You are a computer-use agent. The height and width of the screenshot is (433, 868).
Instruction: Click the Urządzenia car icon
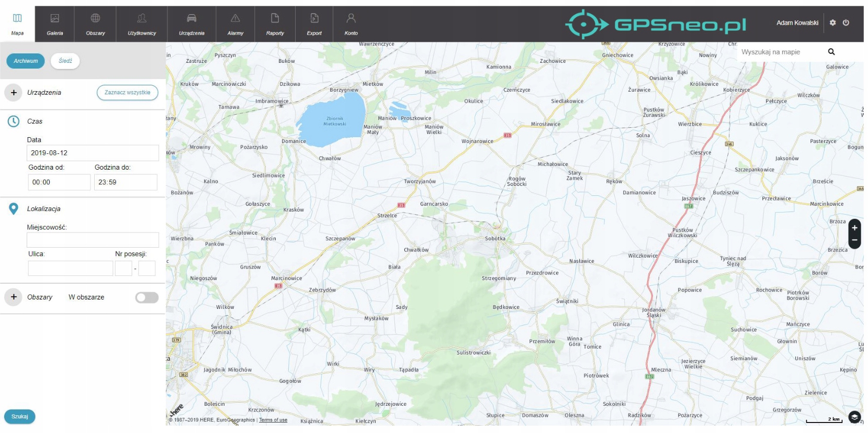tap(191, 18)
